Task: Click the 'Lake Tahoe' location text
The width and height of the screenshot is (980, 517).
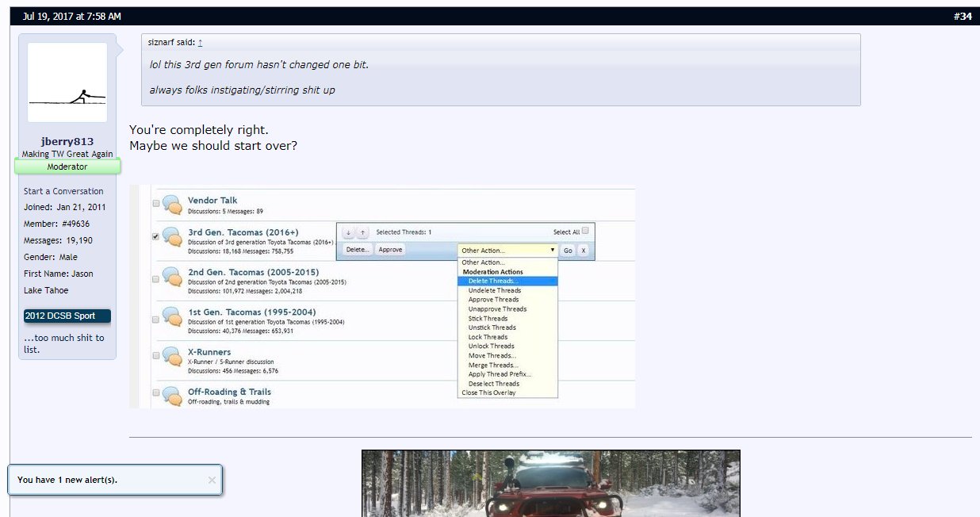Action: click(x=46, y=290)
